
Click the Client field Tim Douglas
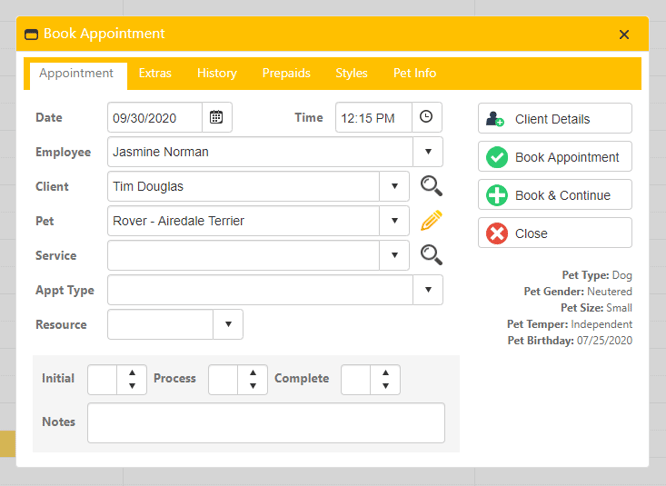click(243, 186)
